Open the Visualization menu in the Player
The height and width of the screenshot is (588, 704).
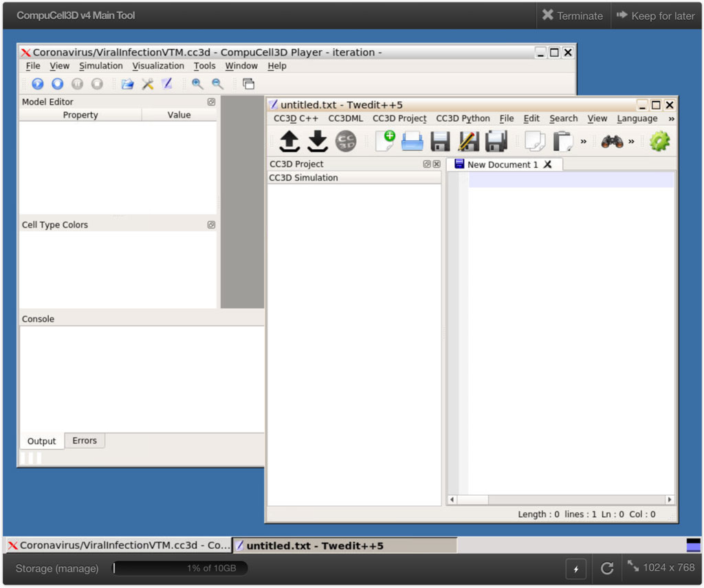coord(158,66)
